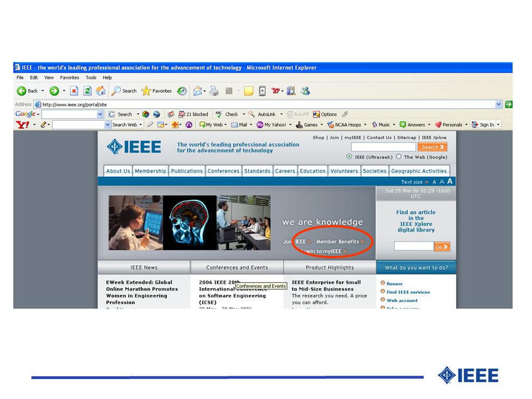Click the orange Search button on IEEE page
This screenshot has width=532, height=399.
pos(432,147)
